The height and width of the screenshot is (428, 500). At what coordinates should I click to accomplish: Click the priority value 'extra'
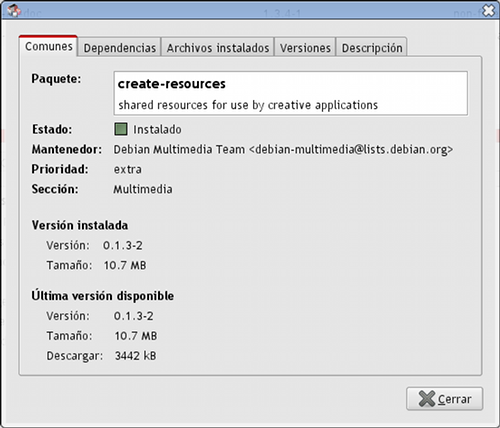(x=128, y=169)
